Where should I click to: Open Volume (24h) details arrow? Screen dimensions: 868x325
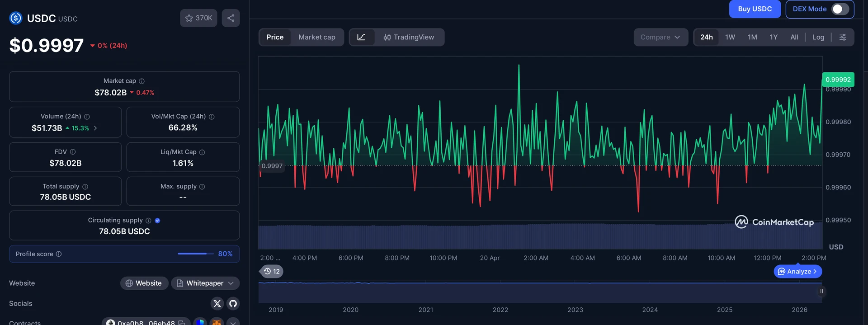pyautogui.click(x=95, y=128)
